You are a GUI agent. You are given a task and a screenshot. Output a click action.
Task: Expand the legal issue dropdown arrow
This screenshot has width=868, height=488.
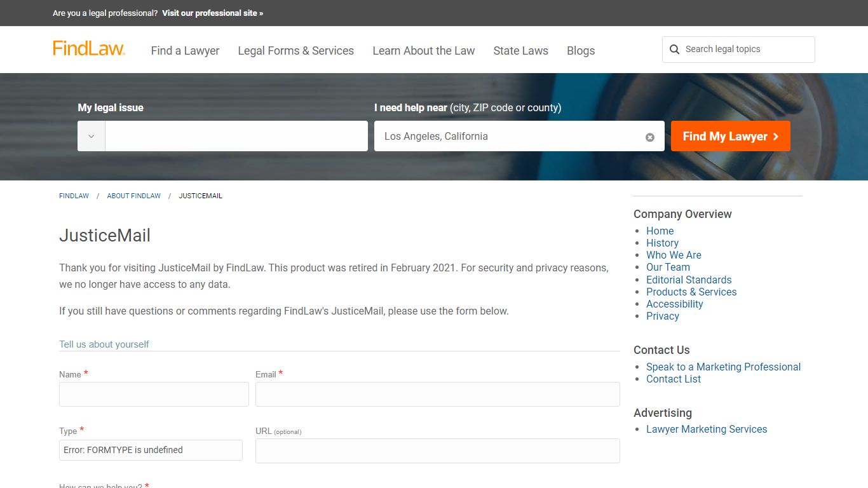[x=92, y=136]
